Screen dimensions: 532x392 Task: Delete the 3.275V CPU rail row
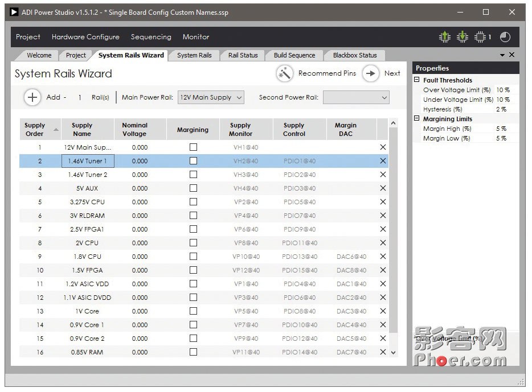pos(383,201)
